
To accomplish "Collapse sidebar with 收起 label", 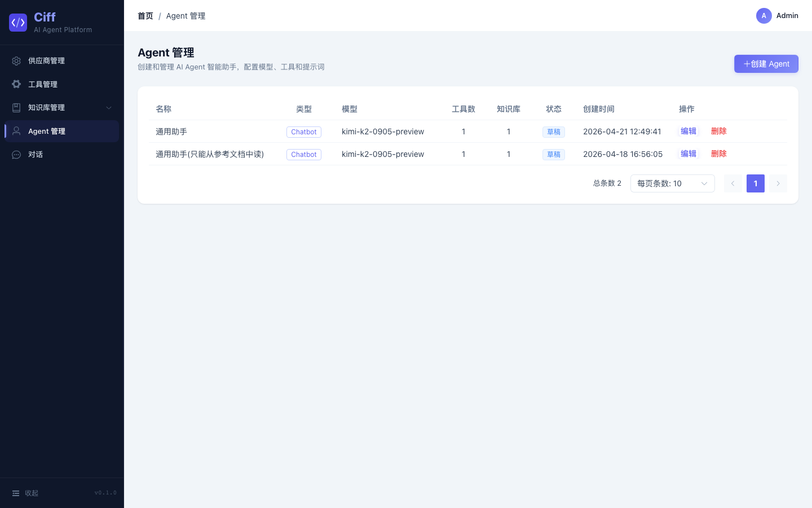I will pyautogui.click(x=32, y=493).
